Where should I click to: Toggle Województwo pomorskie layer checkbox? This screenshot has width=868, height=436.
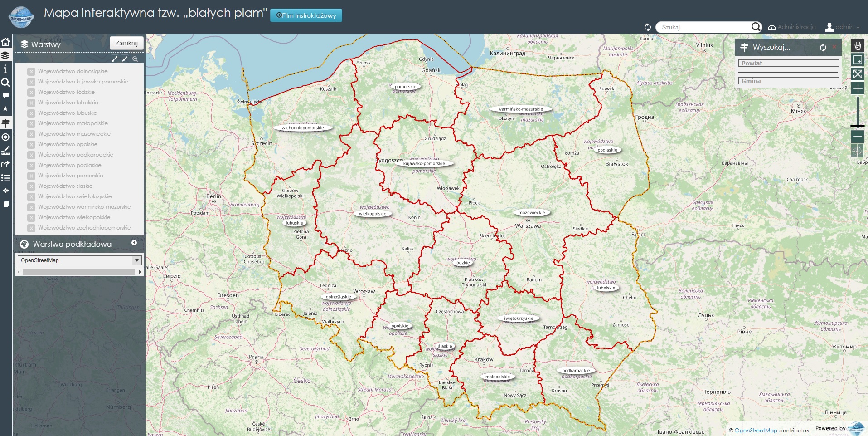click(x=31, y=176)
